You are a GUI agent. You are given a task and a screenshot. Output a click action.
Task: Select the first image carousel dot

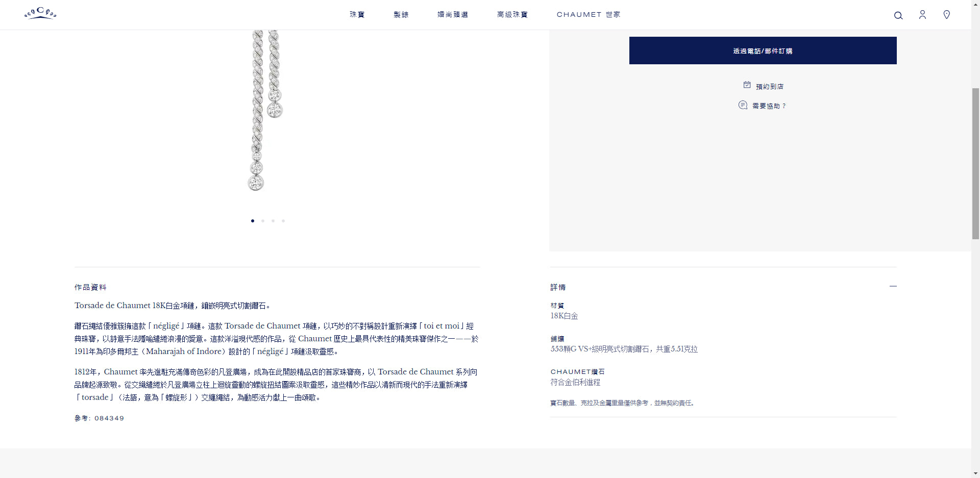[x=253, y=221]
